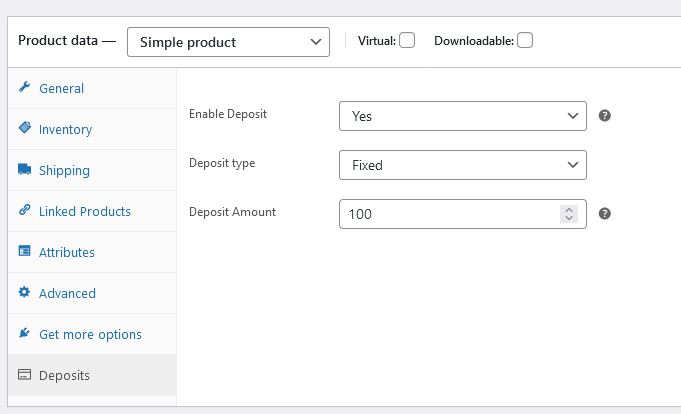Check the Downloadable checkbox
This screenshot has height=414, width=681.
click(x=525, y=40)
